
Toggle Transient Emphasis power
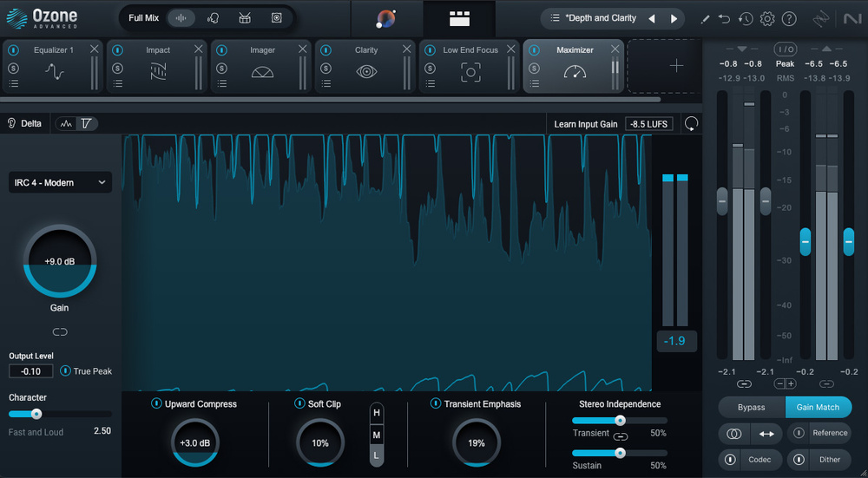pos(436,404)
